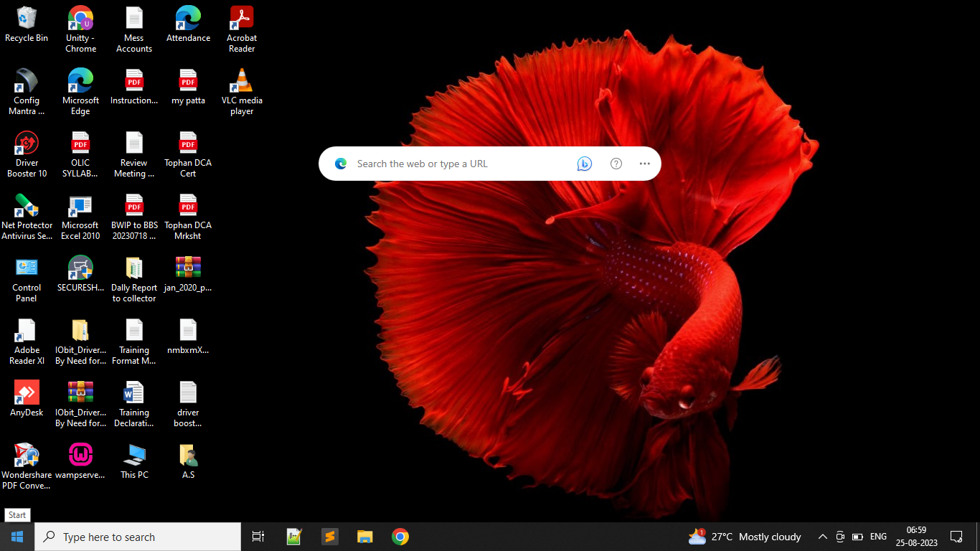Select the This PC icon
Screen dimensions: 980x551
(x=134, y=456)
